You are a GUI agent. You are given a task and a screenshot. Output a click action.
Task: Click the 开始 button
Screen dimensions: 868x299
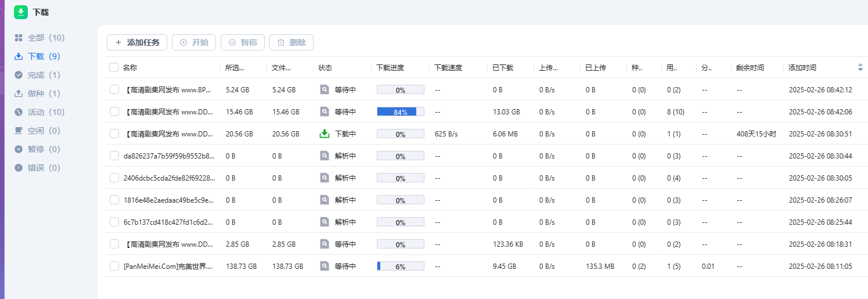click(194, 42)
